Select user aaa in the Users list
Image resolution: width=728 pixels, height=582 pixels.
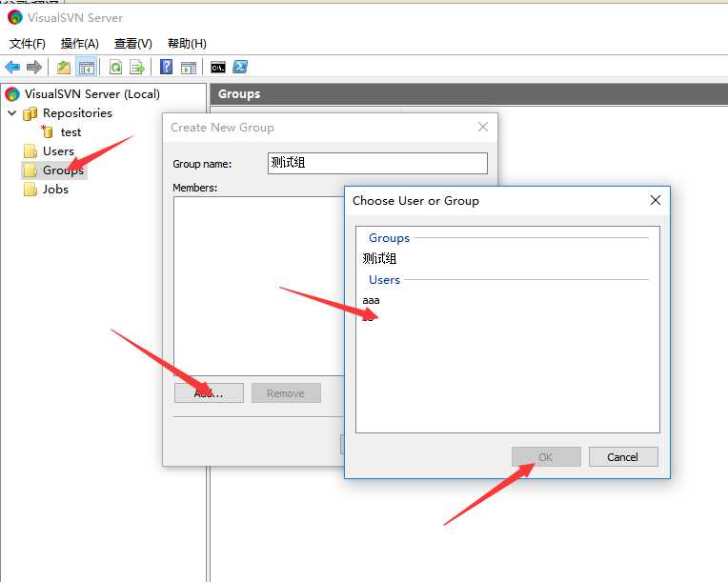coord(371,300)
